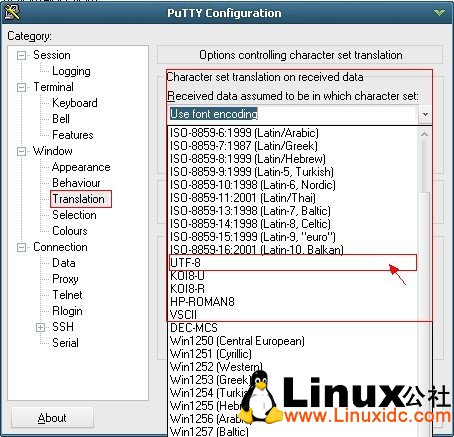454x437 pixels.
Task: Choose Win1251 (Cyrillic)
Action: 293,354
